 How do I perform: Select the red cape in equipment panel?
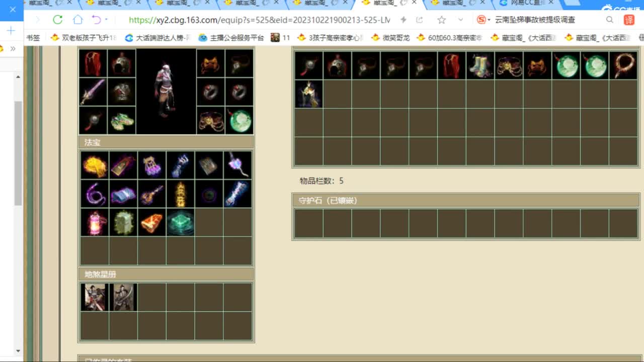[93, 63]
